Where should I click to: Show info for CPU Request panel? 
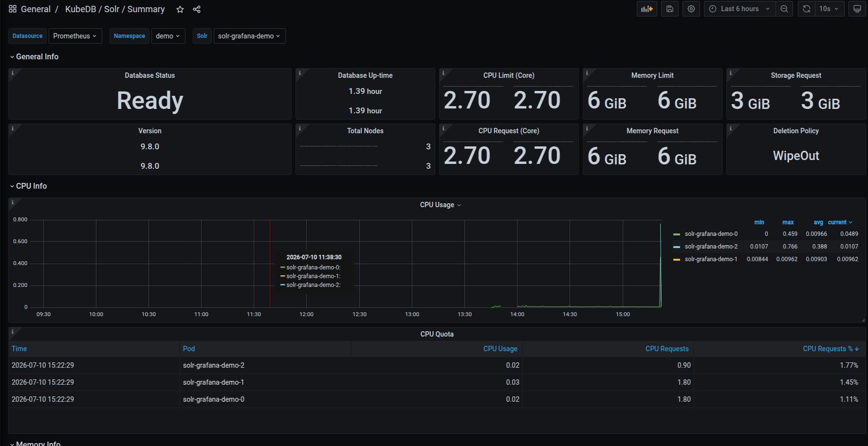point(443,128)
